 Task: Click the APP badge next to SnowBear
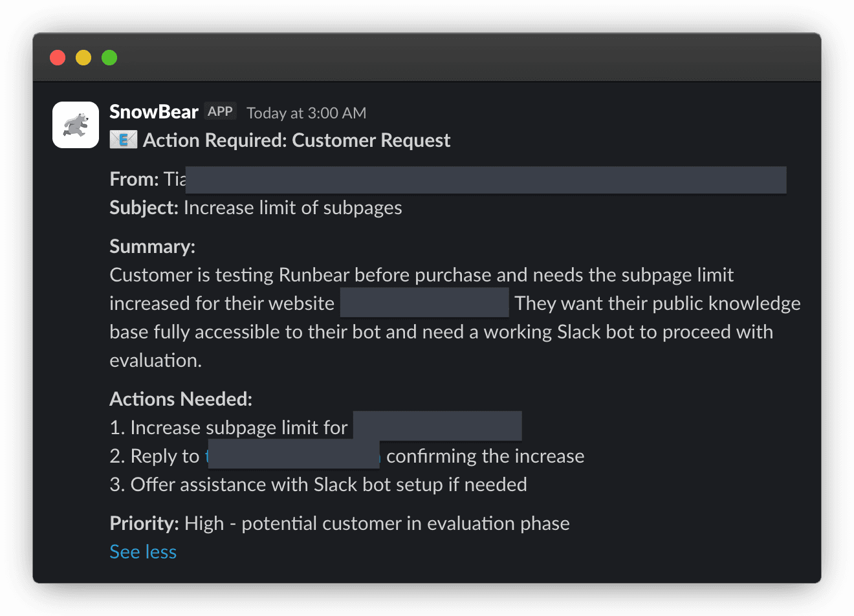coord(220,111)
